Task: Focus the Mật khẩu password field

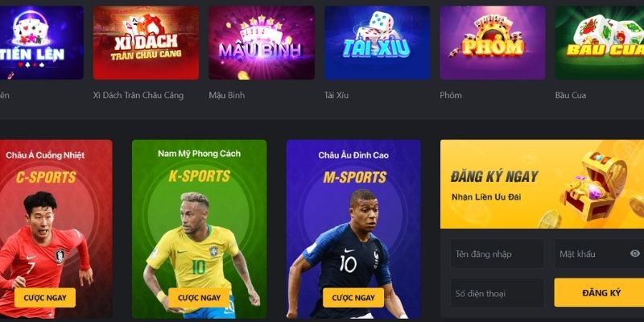Action: [x=600, y=254]
